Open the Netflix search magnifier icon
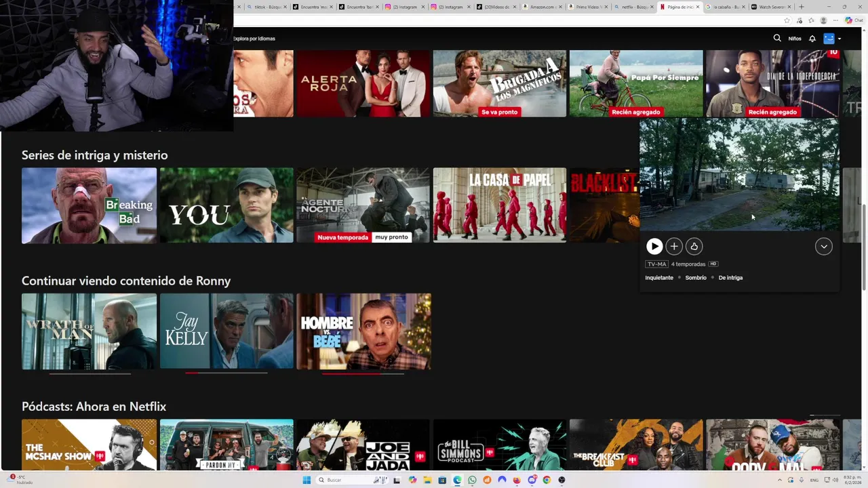 777,39
